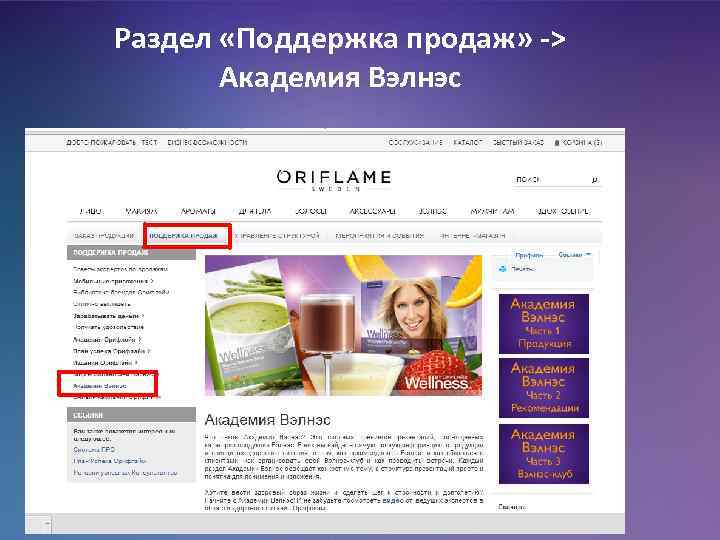720x540 pixels.
Task: Open Академия Вэлнэс Часть 1 Продукция banner
Action: coord(544,324)
